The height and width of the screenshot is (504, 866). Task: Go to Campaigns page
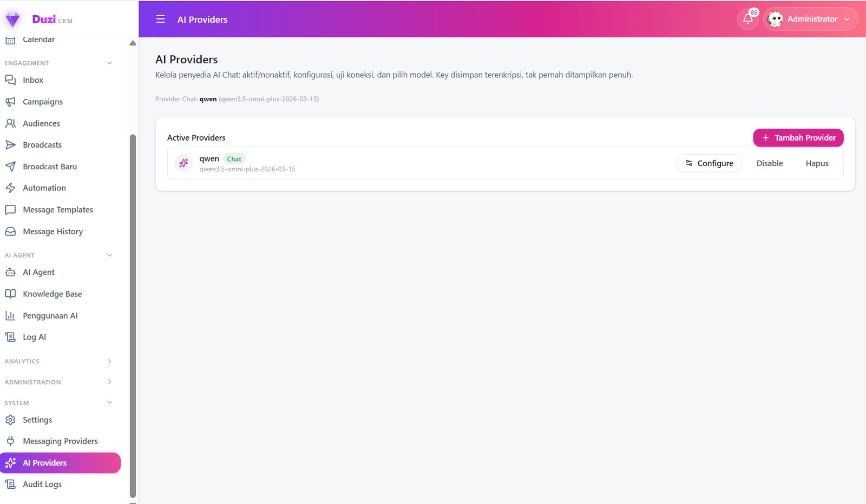[x=60, y=102]
